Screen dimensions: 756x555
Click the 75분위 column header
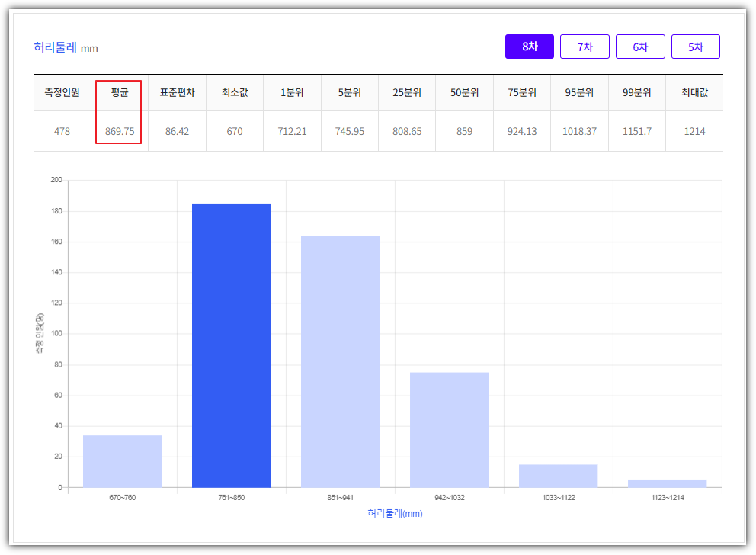click(522, 92)
